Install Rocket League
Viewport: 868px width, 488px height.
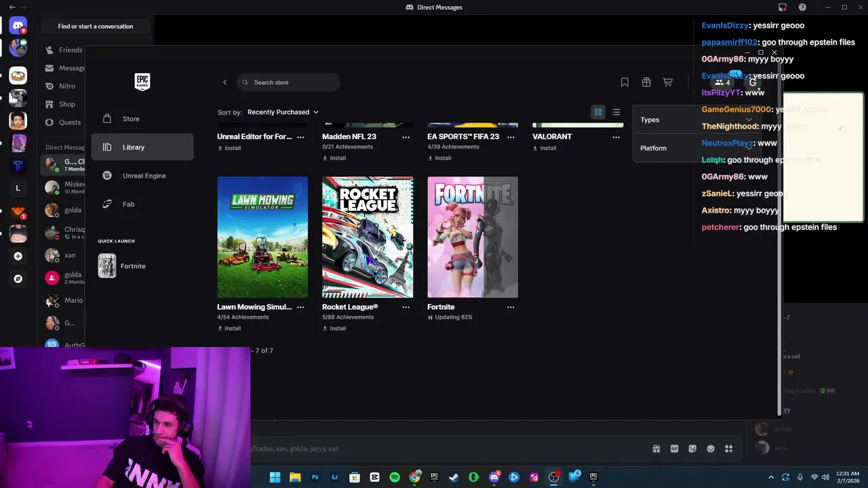(334, 328)
